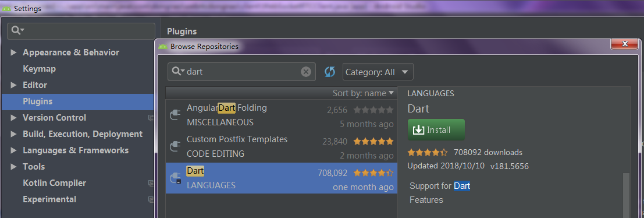Click the dart repository search field
This screenshot has height=218, width=644.
(x=241, y=72)
